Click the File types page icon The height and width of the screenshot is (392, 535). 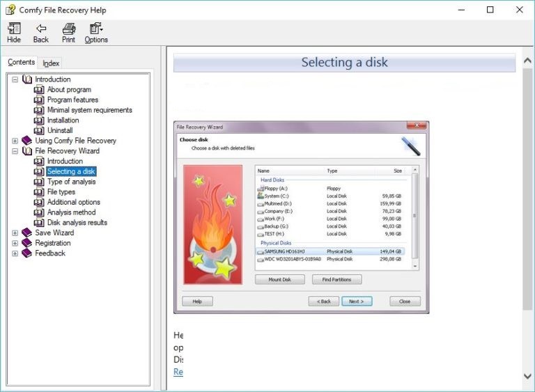pos(39,192)
